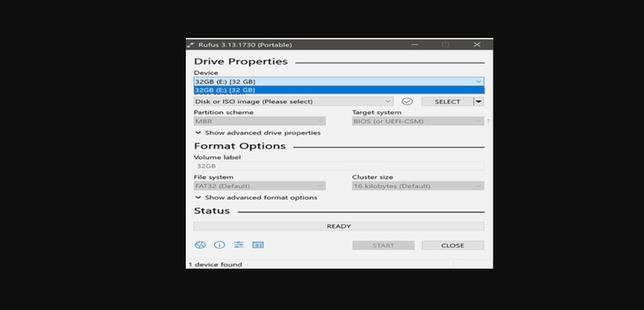Open the SELECT button split arrow
This screenshot has width=644, height=310.
pos(478,101)
